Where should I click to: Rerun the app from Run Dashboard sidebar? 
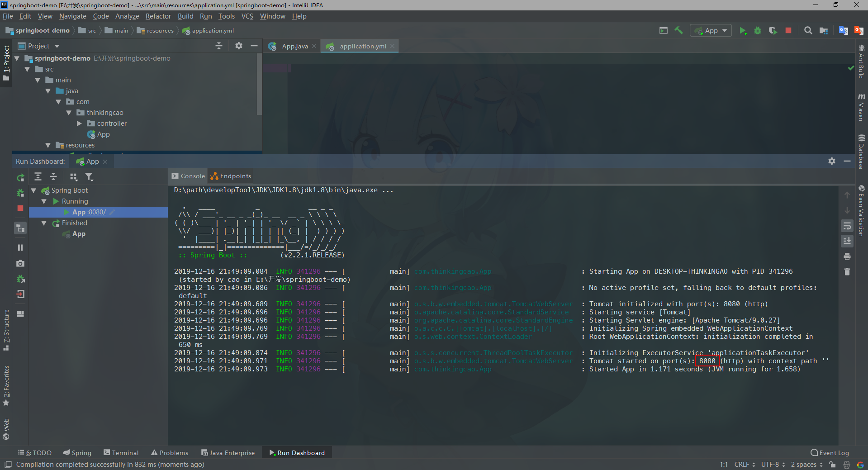(x=20, y=178)
